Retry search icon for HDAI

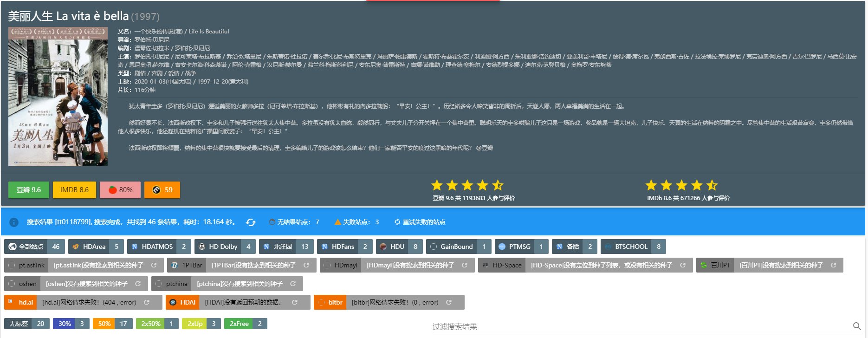tap(295, 302)
